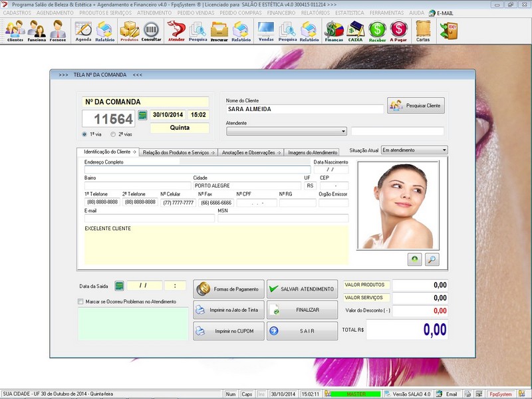Select the 2ª vias radio button

tap(113, 134)
